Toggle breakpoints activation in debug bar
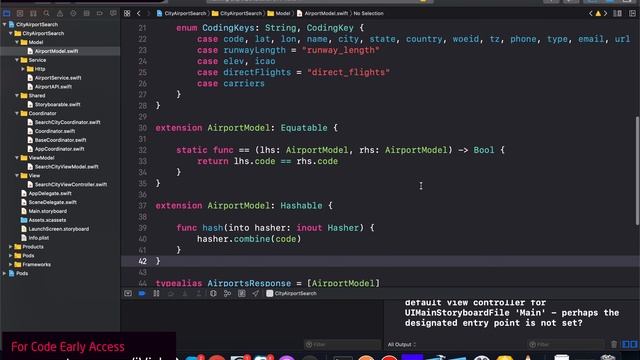Screen dimensions: 640x360 click(x=142, y=293)
